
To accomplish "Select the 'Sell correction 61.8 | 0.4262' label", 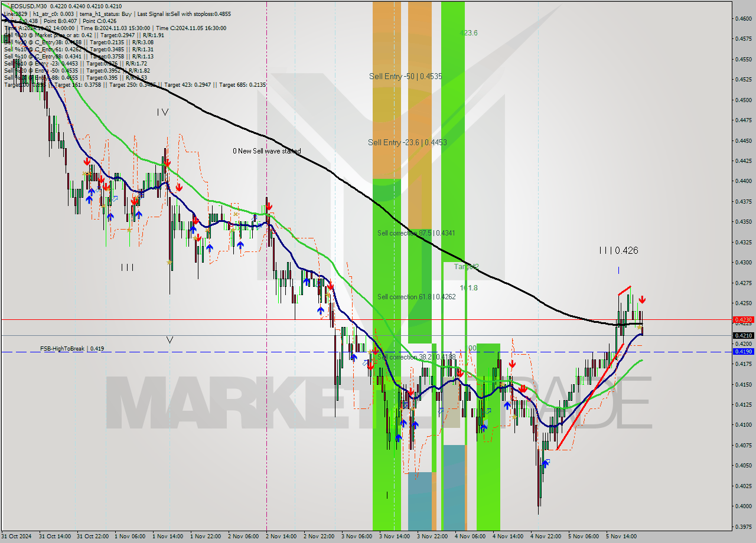I will [416, 297].
